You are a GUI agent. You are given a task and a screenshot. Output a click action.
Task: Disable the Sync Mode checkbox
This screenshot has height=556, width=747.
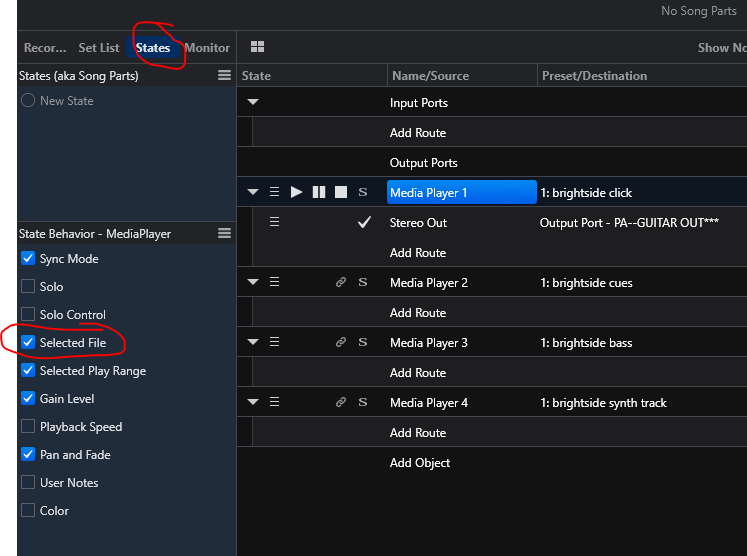(28, 259)
